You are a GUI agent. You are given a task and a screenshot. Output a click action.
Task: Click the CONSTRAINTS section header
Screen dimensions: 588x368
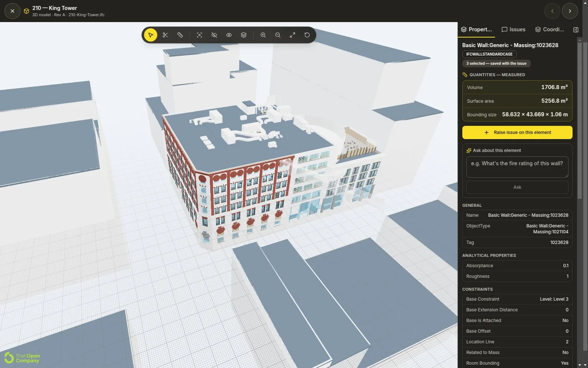[x=477, y=289]
